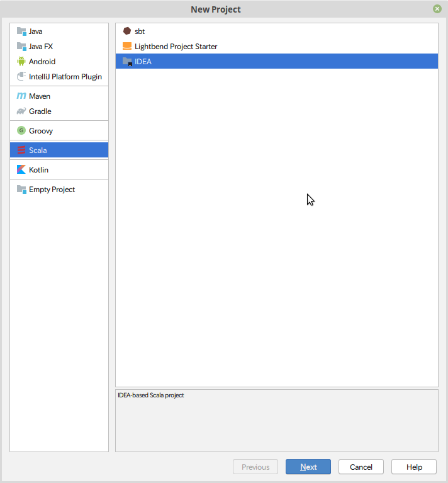Select the IDEA template label

[x=143, y=62]
